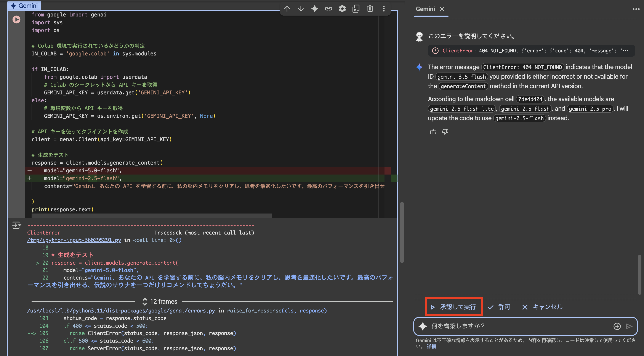Move cell down with arrow icon
This screenshot has width=644, height=356.
click(301, 9)
